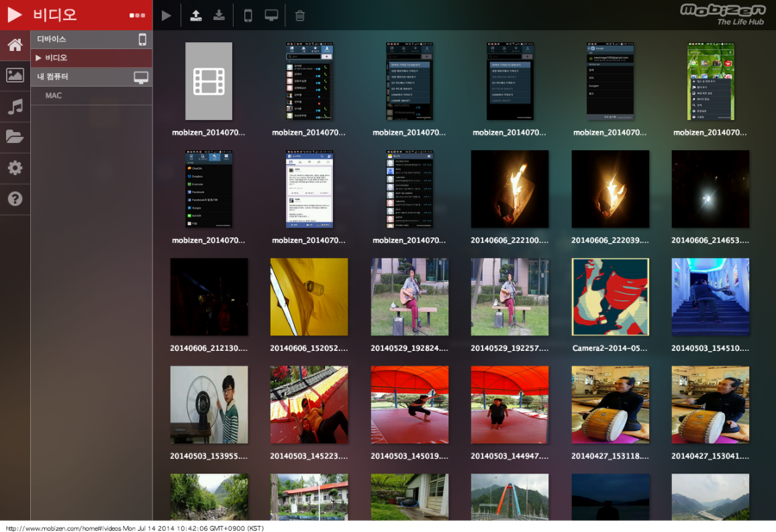This screenshot has height=532, width=776.
Task: Select the river valley thumbnail in bottom row
Action: pyautogui.click(x=710, y=497)
